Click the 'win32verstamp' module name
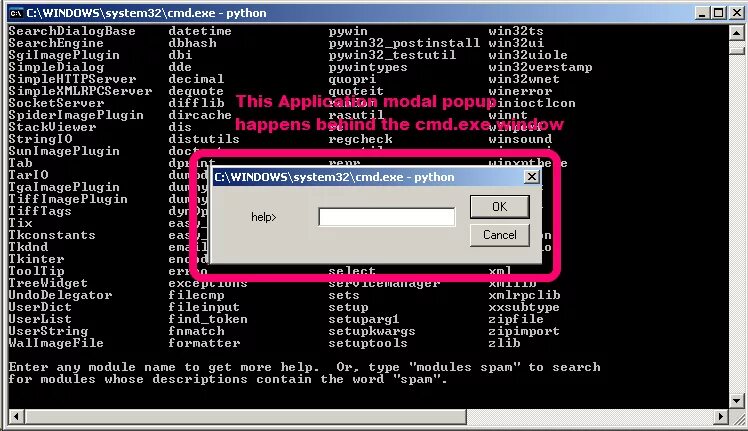The height and width of the screenshot is (431, 748). point(540,67)
